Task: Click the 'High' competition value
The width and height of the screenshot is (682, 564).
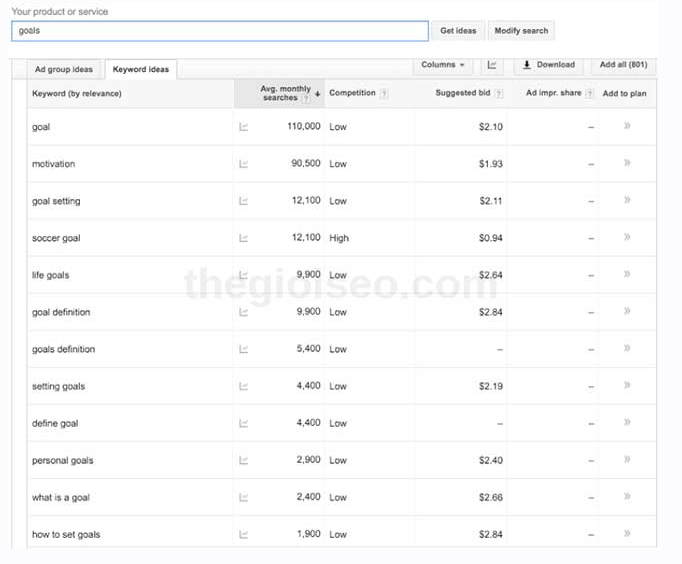Action: pos(339,238)
